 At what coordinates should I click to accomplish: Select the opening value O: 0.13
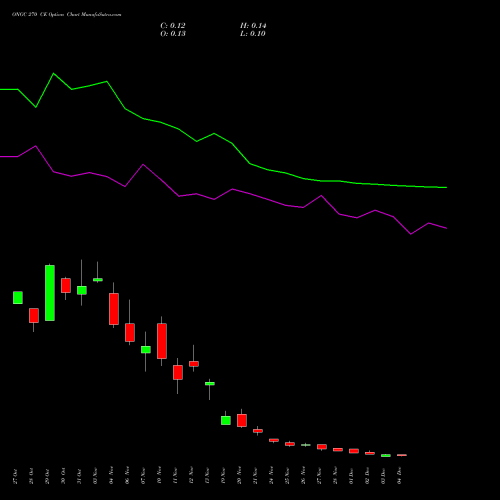pyautogui.click(x=173, y=34)
